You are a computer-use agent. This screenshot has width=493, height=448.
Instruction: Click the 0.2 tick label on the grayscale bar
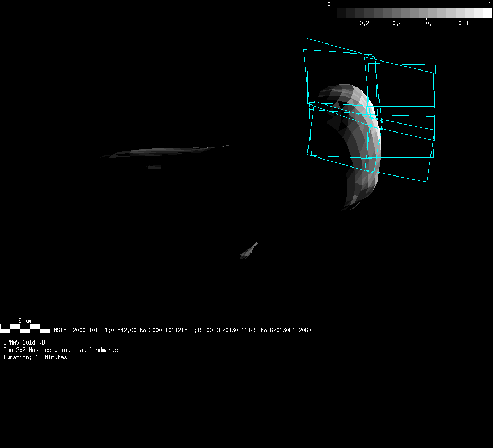(x=364, y=23)
